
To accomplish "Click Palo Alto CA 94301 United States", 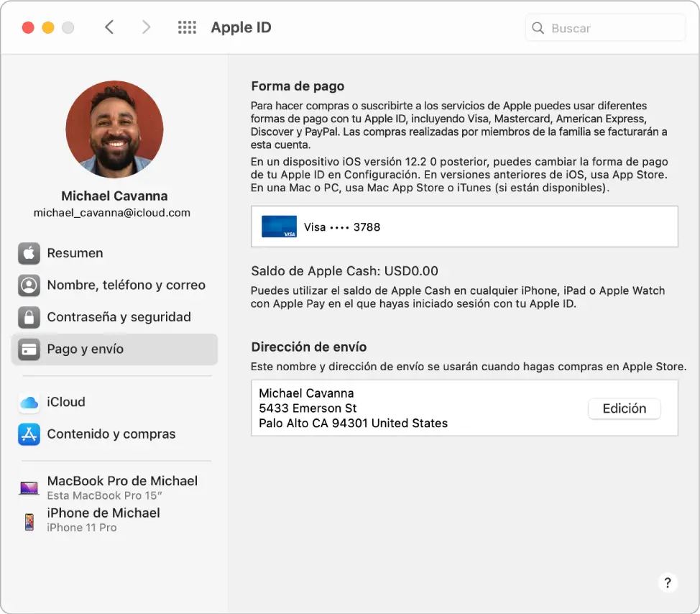I will (x=353, y=423).
